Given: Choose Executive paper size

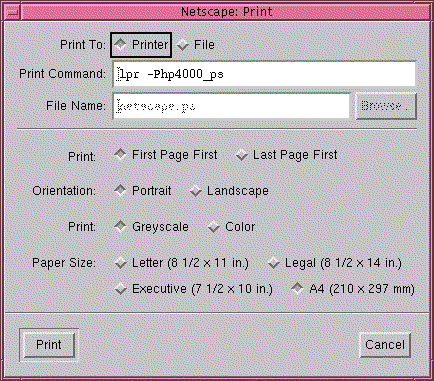Looking at the screenshot, I should pyautogui.click(x=193, y=288).
